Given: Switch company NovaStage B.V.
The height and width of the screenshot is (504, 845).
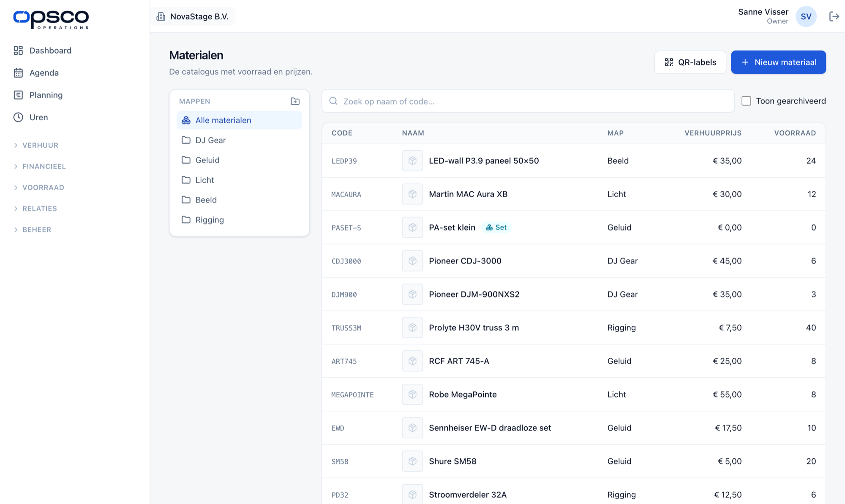Looking at the screenshot, I should coord(193,16).
